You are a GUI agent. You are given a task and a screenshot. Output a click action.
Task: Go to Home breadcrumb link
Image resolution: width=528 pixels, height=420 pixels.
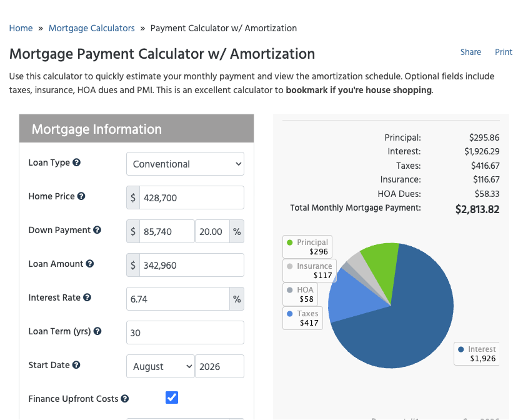point(21,28)
